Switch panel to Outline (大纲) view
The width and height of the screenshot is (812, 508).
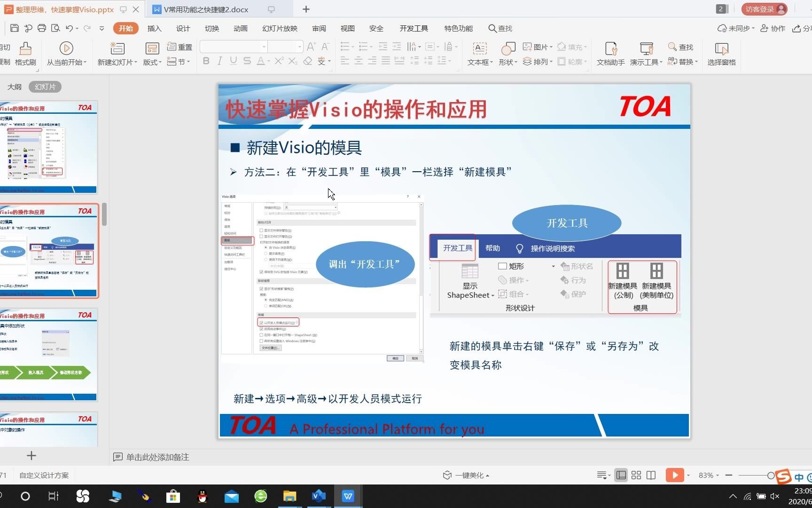(x=15, y=87)
